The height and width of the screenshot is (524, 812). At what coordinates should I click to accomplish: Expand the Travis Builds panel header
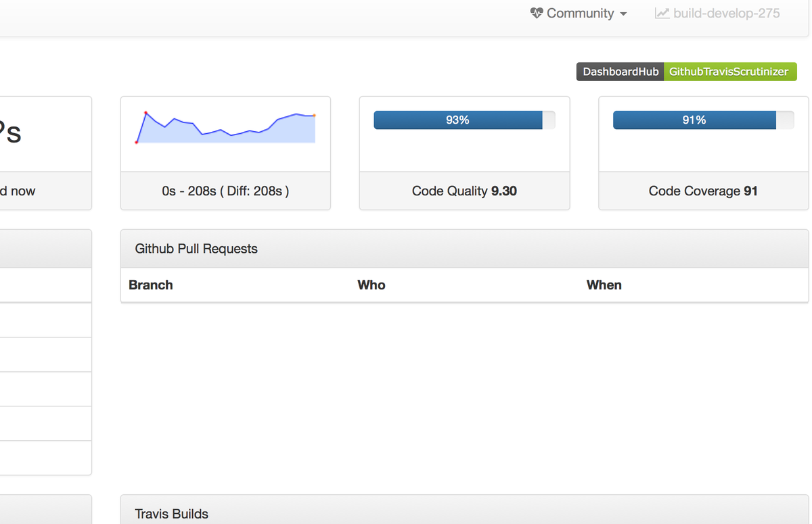(171, 514)
